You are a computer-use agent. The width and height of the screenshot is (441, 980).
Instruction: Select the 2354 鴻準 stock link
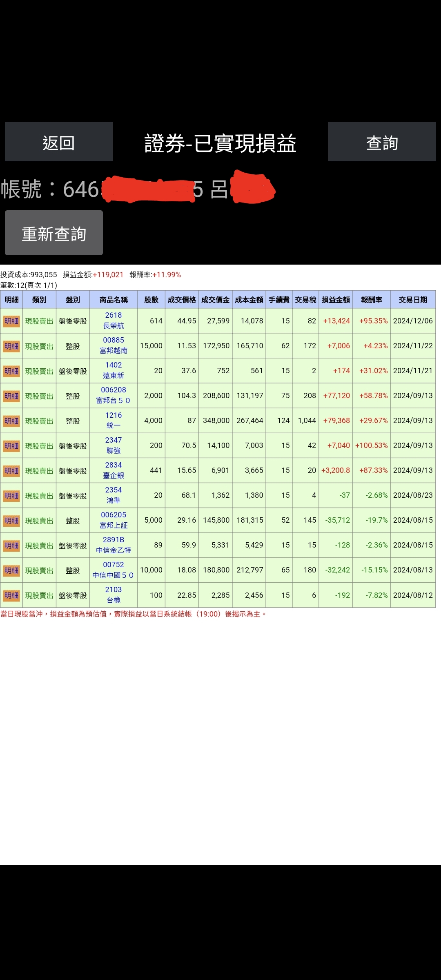pyautogui.click(x=114, y=495)
